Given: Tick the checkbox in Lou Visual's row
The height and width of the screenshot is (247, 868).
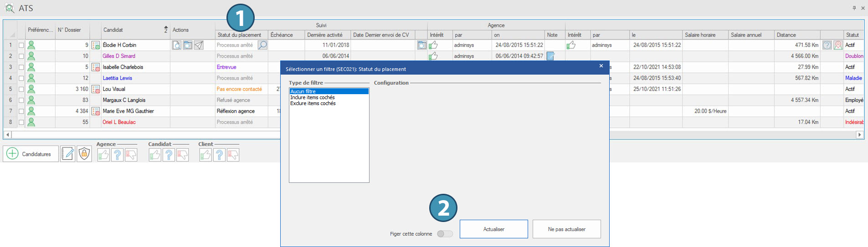Looking at the screenshot, I should (x=21, y=89).
